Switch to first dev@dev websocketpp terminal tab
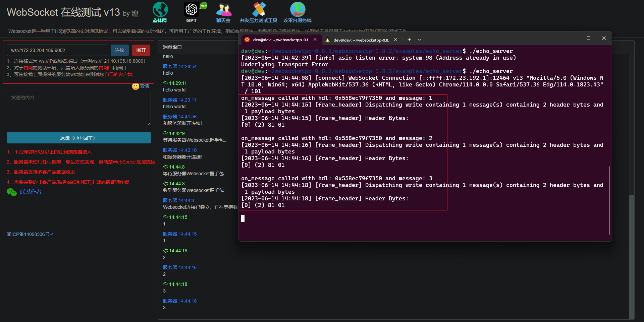Image resolution: width=644 pixels, height=322 pixels. (281, 40)
